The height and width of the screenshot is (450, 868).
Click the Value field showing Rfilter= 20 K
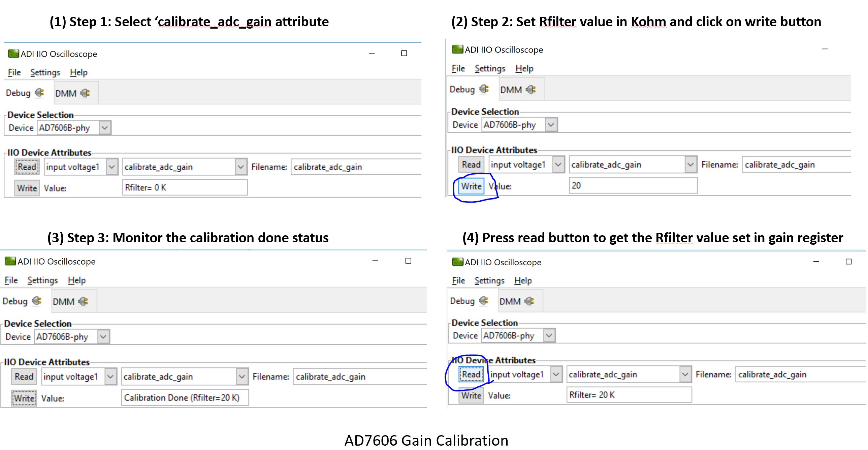coord(629,395)
